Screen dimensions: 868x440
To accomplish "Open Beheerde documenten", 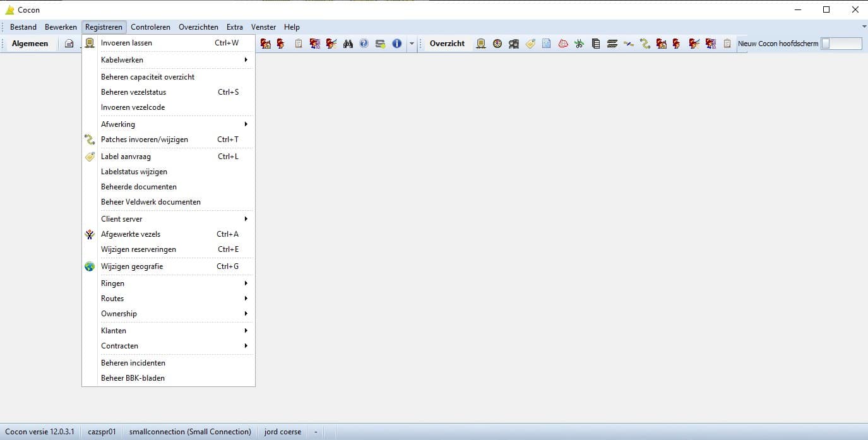I will [169, 187].
